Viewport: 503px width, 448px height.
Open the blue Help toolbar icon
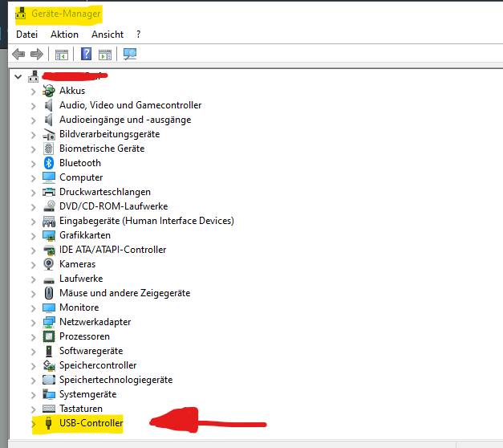[x=86, y=54]
